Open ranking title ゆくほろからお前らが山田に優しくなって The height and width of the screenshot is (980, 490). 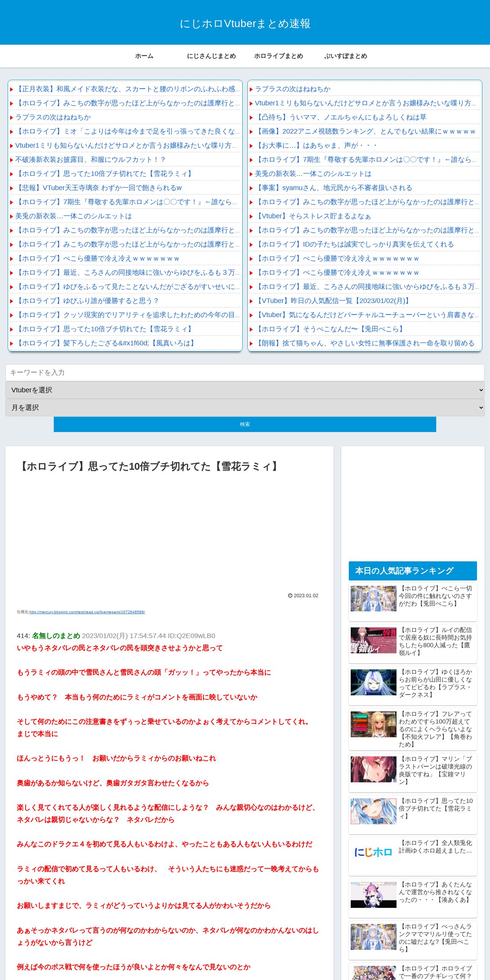(x=435, y=683)
